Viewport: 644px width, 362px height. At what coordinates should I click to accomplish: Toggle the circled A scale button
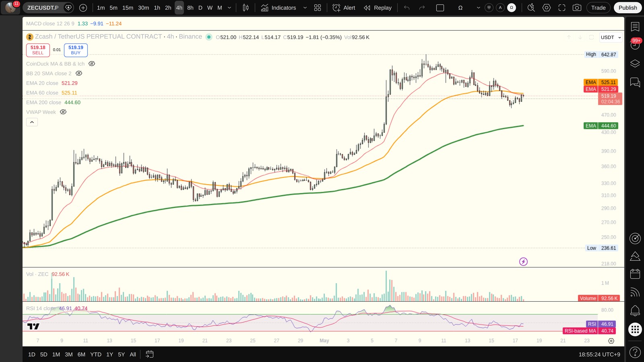click(500, 8)
